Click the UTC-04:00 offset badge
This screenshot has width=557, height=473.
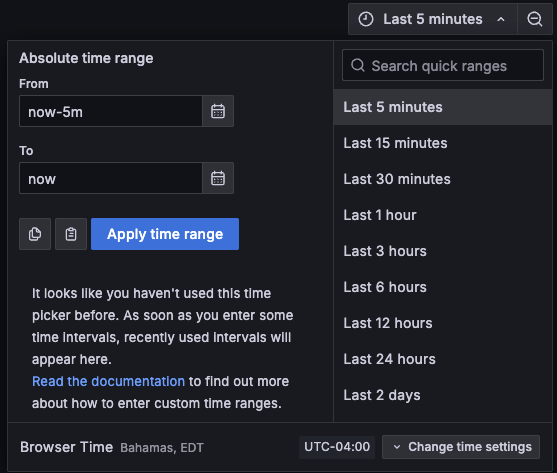[x=337, y=447]
